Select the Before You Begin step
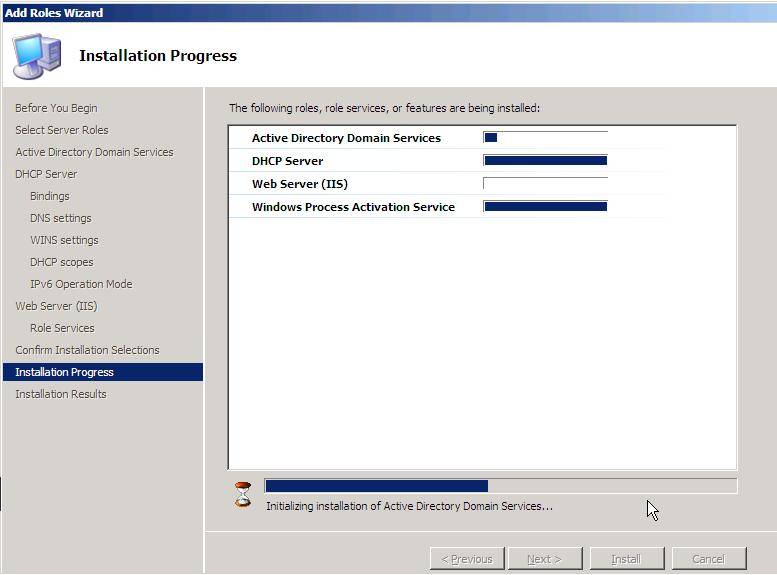777x575 pixels. (x=56, y=108)
